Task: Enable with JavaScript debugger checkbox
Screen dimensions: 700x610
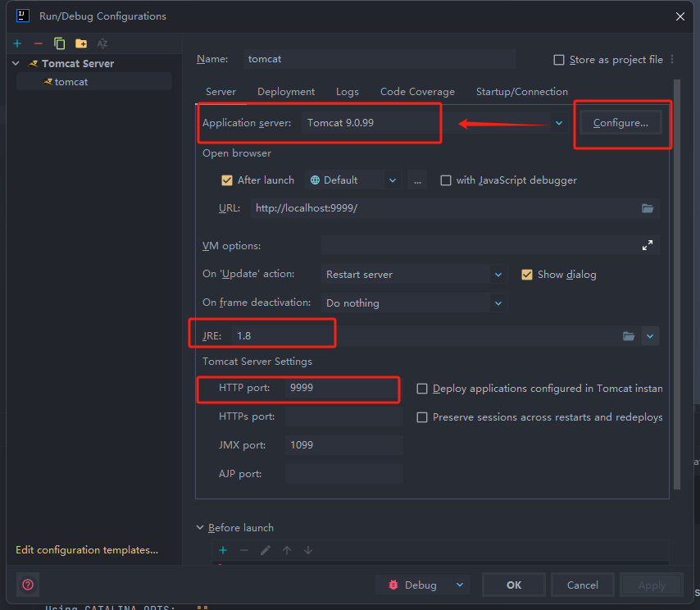Action: tap(446, 180)
